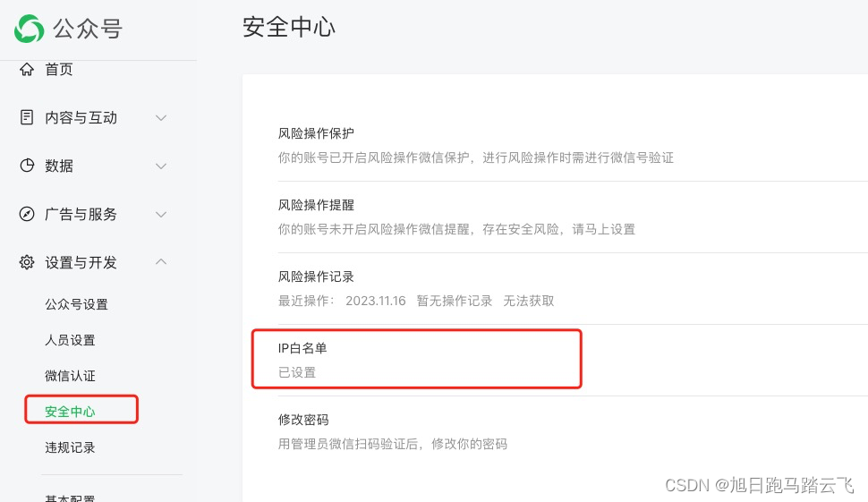Select 安全中心 menu item

click(70, 412)
